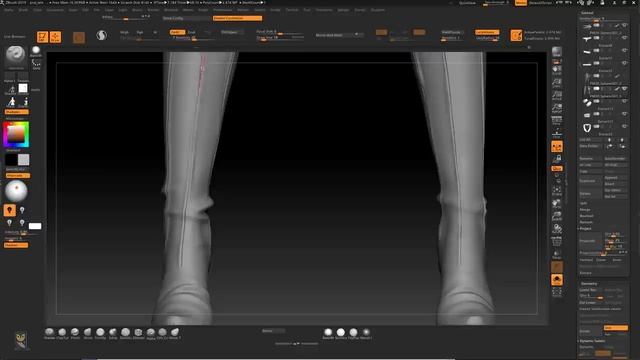Click the Sculptris Pro icon in toolbar
Viewport: 640px width, 360px height.
(102, 36)
